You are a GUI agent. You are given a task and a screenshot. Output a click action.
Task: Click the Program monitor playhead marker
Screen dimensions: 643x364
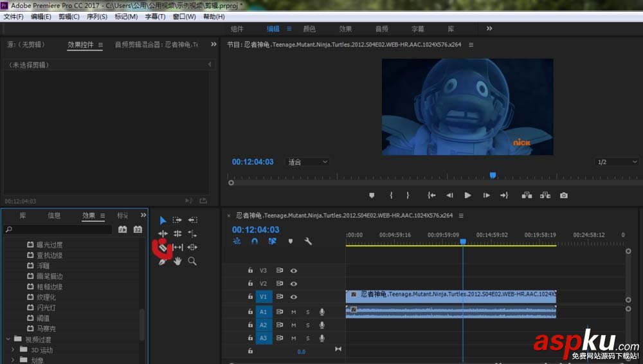(493, 175)
